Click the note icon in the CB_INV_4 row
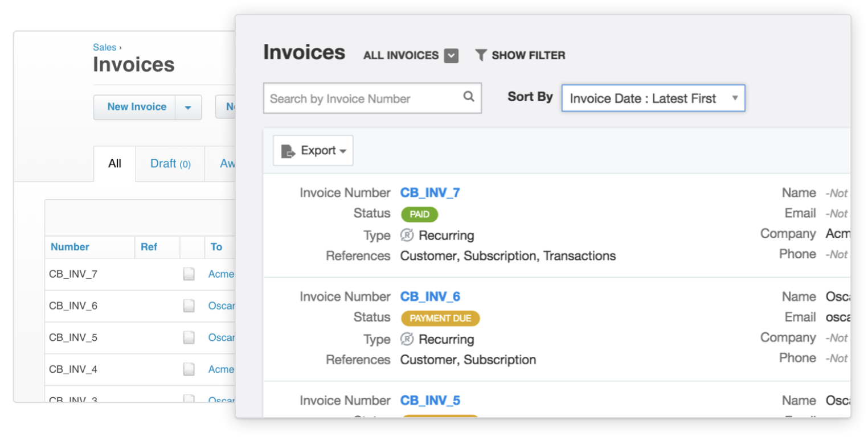 pyautogui.click(x=189, y=369)
